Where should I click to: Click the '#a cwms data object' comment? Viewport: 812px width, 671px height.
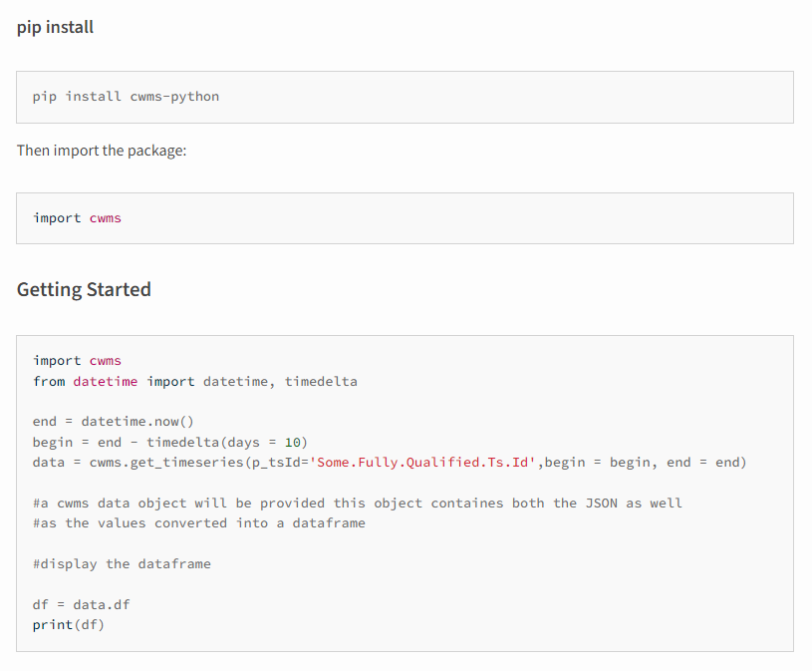358,503
